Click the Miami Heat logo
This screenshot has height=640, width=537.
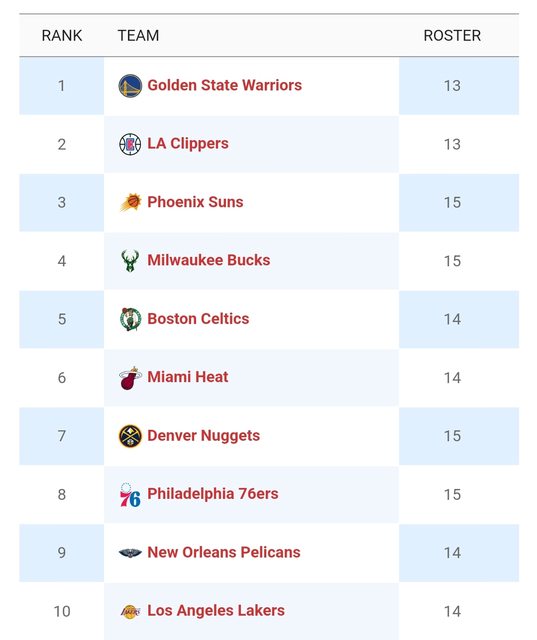(x=130, y=378)
